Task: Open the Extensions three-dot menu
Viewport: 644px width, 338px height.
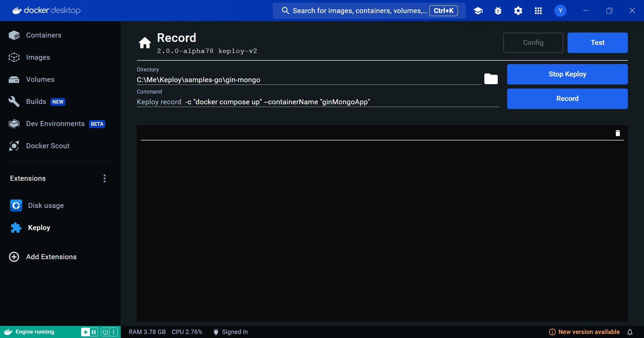Action: (x=105, y=178)
